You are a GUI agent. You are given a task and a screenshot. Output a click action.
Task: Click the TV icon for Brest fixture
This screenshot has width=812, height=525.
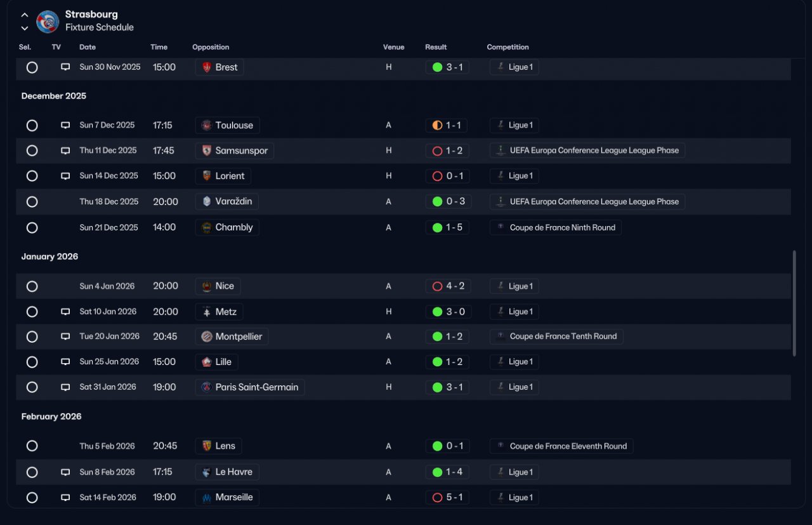pos(65,67)
